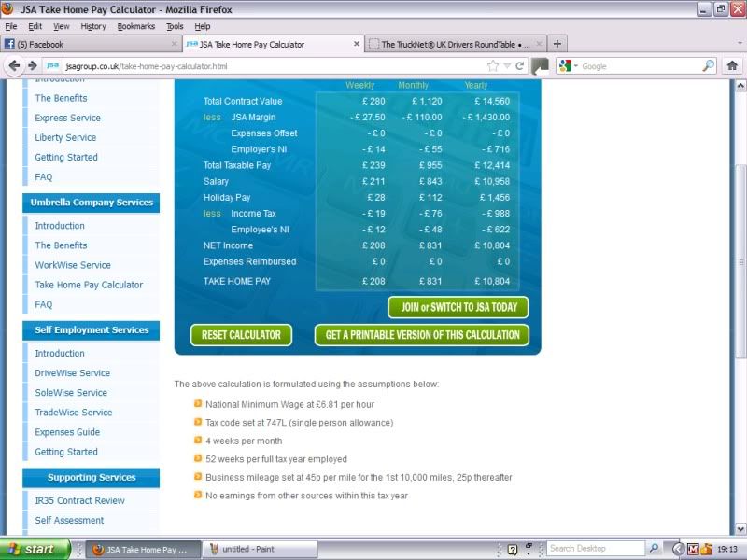
Task: Open the Take Home Pay Calculator sidebar link
Action: tap(89, 285)
